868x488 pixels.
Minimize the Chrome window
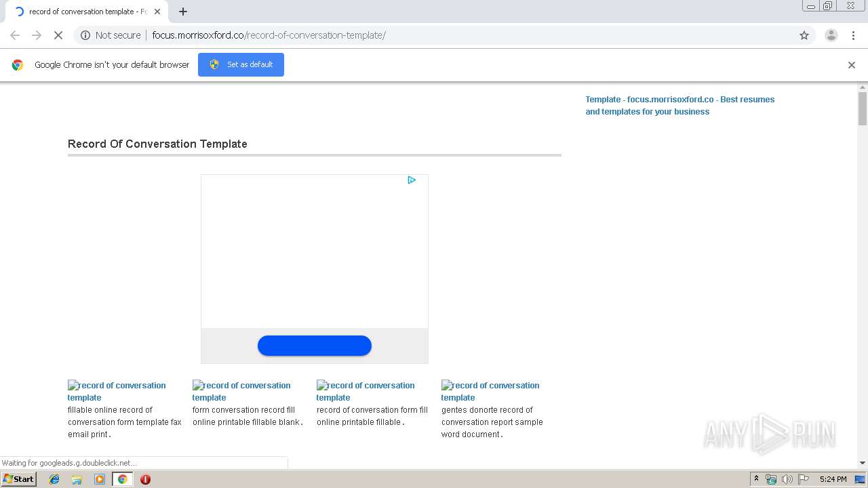pyautogui.click(x=811, y=6)
